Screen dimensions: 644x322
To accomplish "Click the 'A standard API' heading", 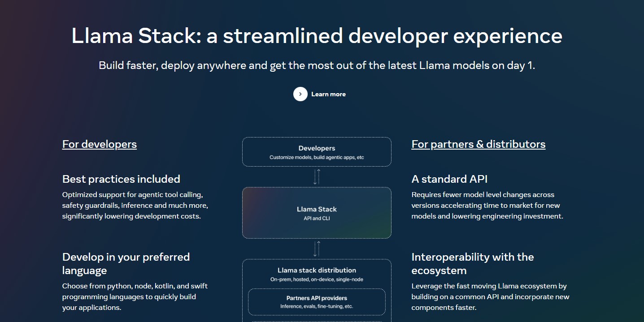I will tap(449, 179).
